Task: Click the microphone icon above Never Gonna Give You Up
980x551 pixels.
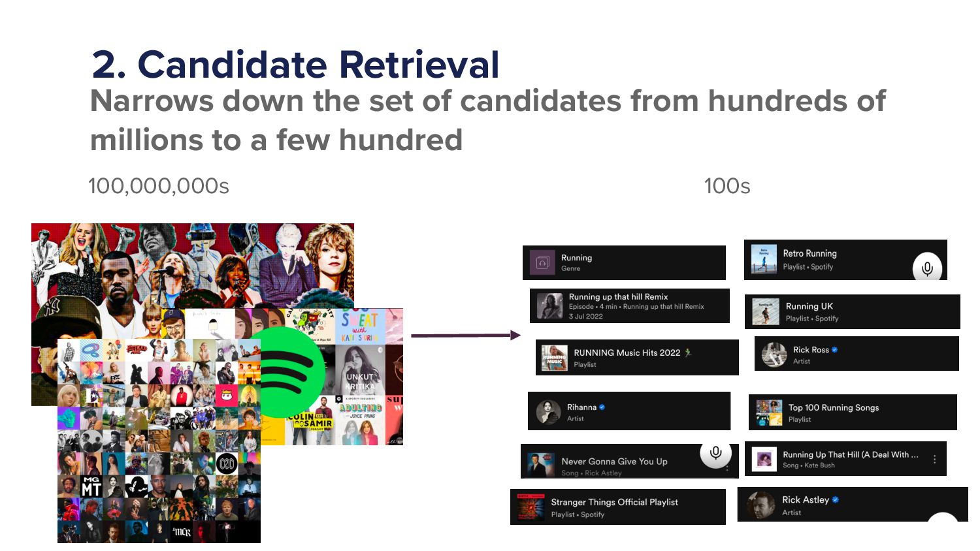Action: [x=715, y=453]
